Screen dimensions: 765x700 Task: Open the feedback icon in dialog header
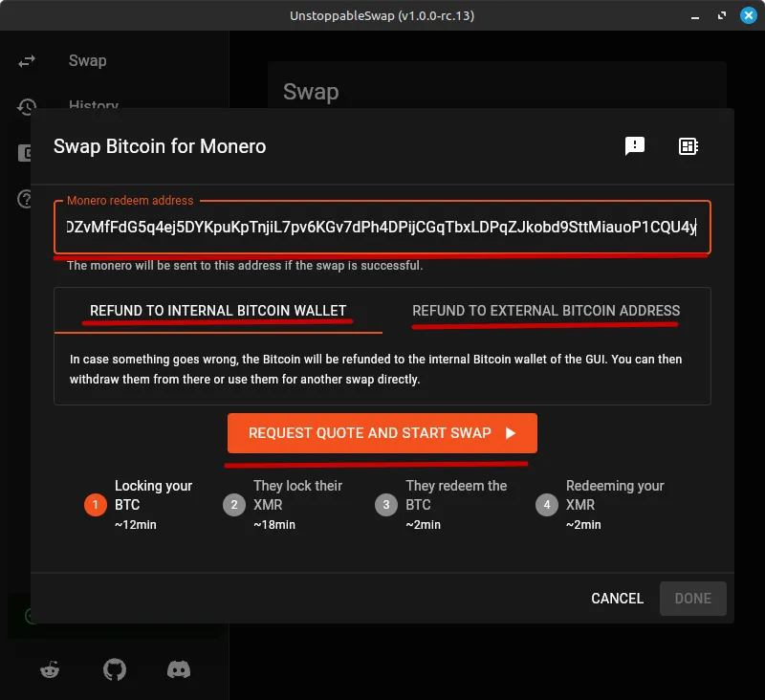pos(634,146)
